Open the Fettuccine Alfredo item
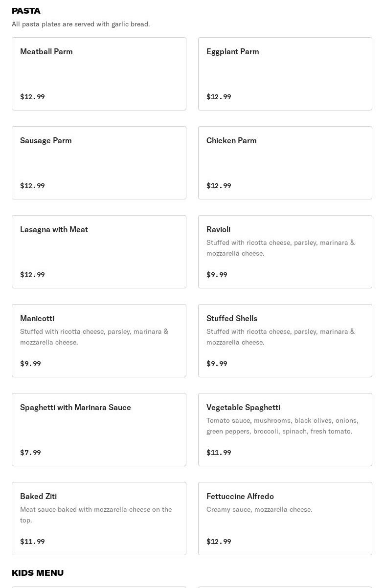This screenshot has width=384, height=588. tap(285, 519)
